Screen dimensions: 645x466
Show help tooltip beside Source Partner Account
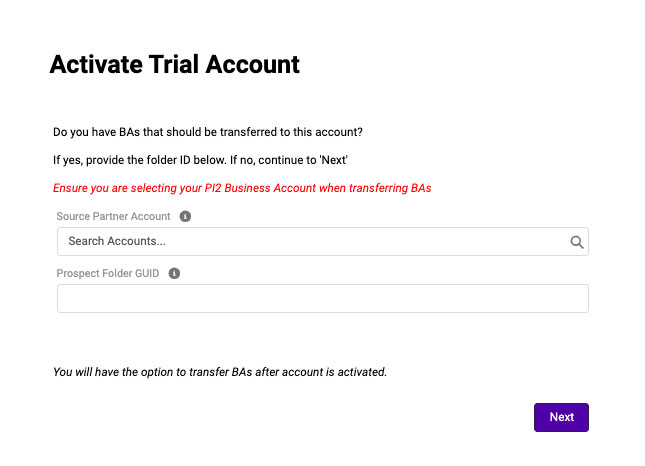[x=186, y=216]
